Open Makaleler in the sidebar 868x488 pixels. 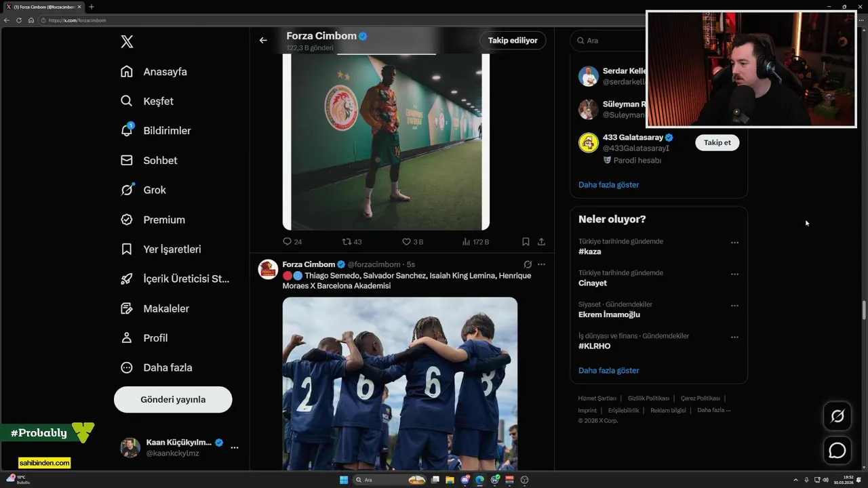155,308
